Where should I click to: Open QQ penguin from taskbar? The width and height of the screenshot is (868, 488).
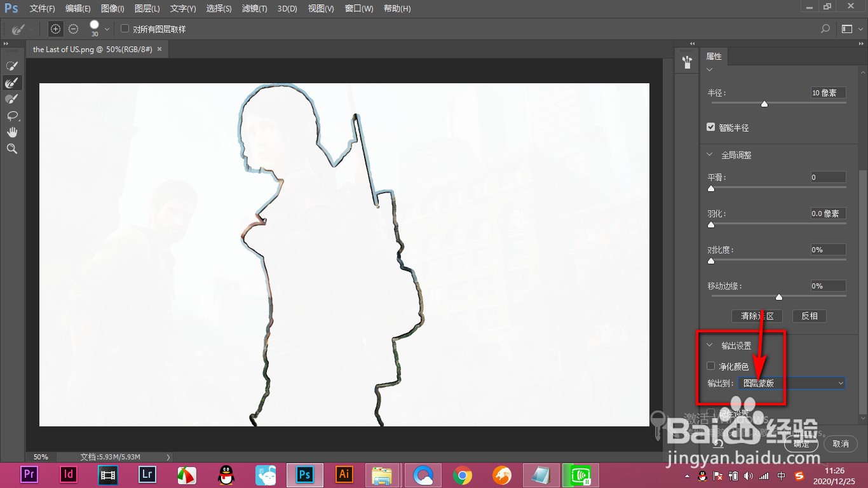(x=226, y=475)
